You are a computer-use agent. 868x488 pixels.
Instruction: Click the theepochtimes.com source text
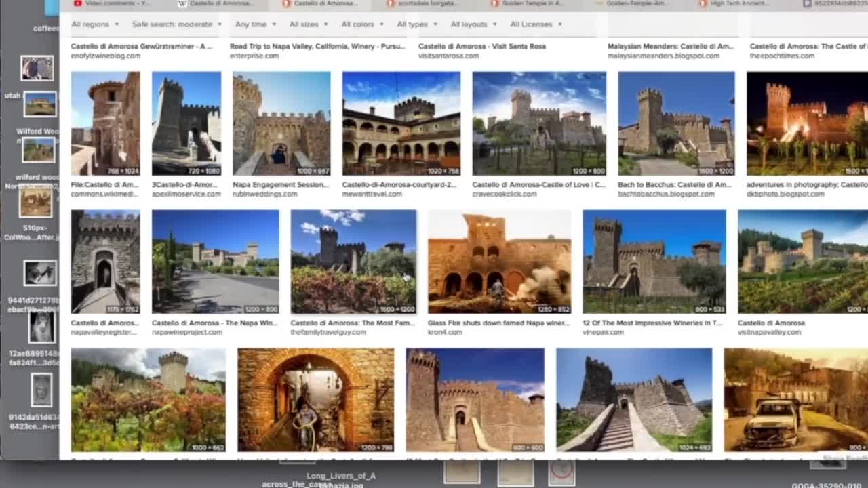coord(782,56)
